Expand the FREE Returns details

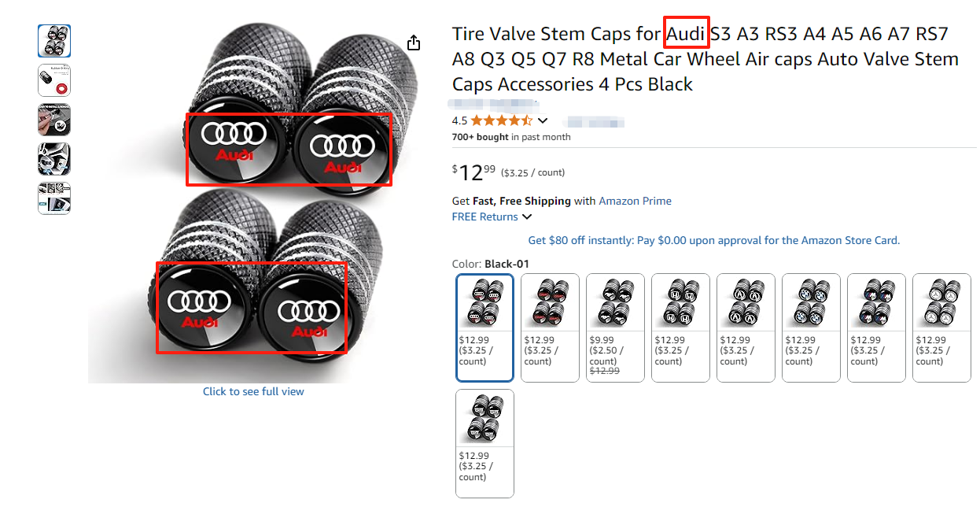(527, 217)
